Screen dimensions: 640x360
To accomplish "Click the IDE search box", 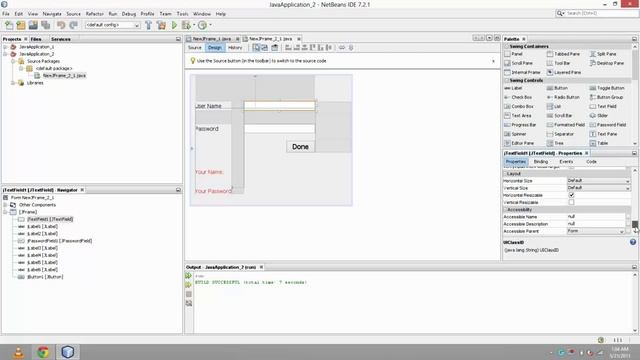I will 597,13.
